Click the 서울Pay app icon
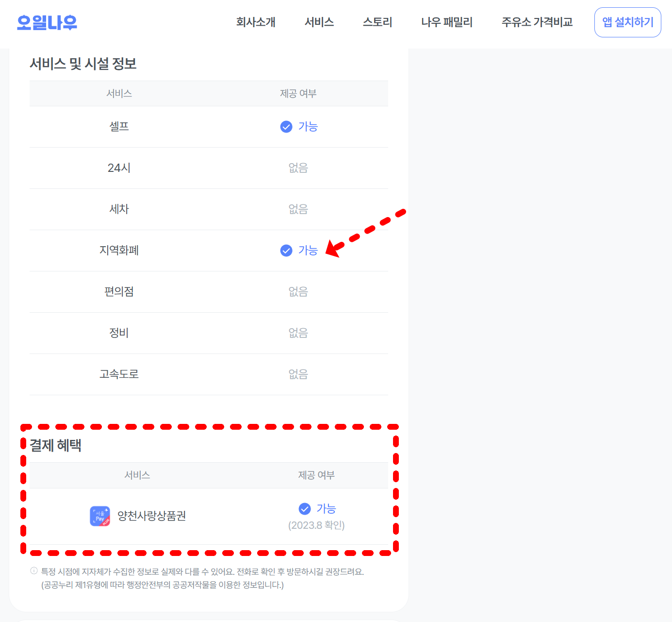Image resolution: width=672 pixels, height=622 pixels. (100, 516)
